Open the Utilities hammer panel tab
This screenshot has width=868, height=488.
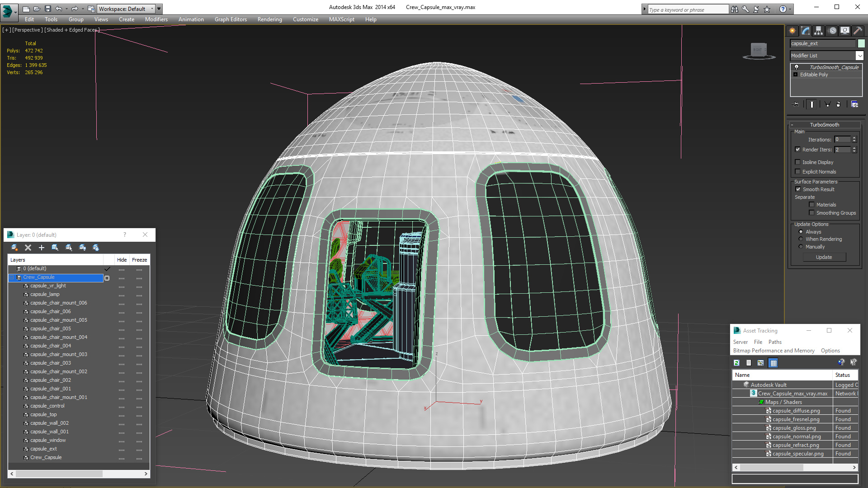click(x=858, y=31)
